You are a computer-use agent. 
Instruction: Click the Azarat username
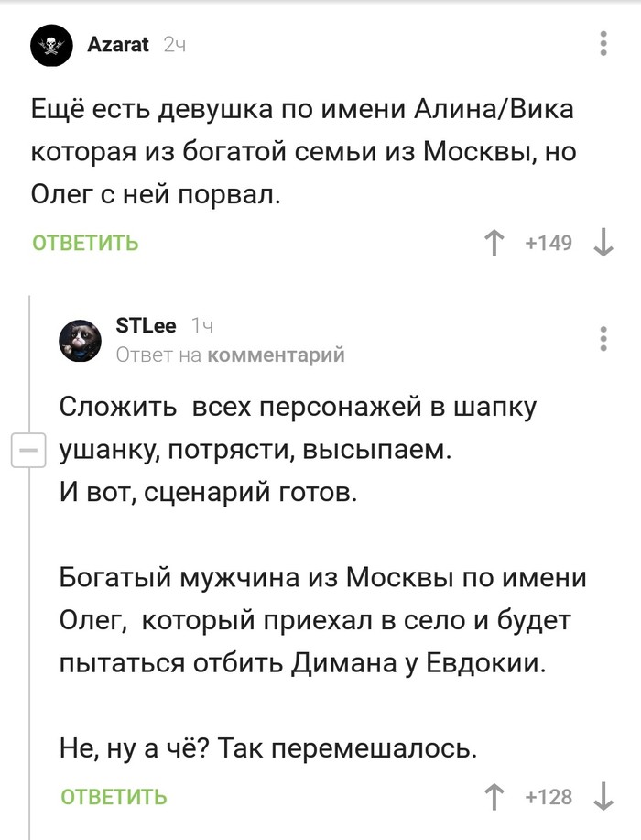[117, 45]
